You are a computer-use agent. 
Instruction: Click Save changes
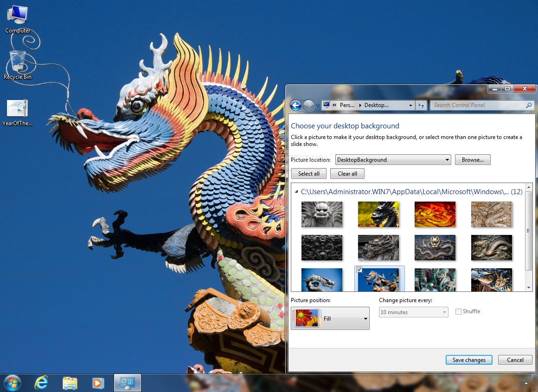click(x=469, y=360)
